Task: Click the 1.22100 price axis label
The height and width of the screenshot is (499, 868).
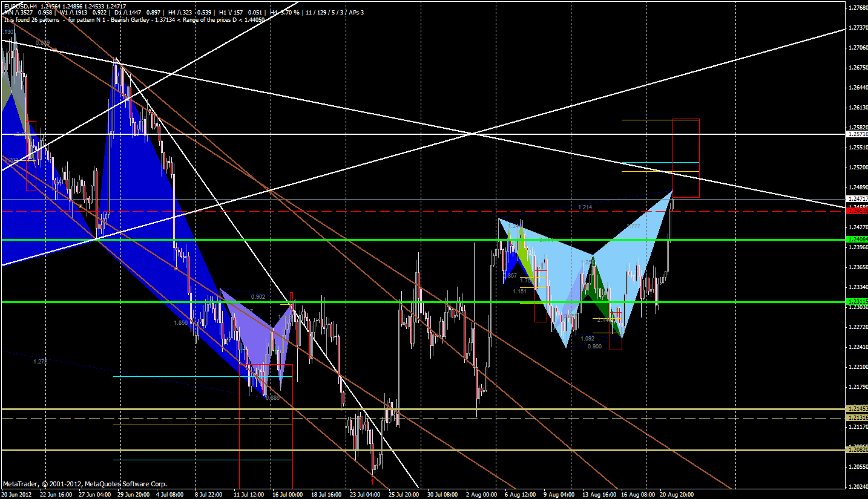Action: pyautogui.click(x=857, y=367)
